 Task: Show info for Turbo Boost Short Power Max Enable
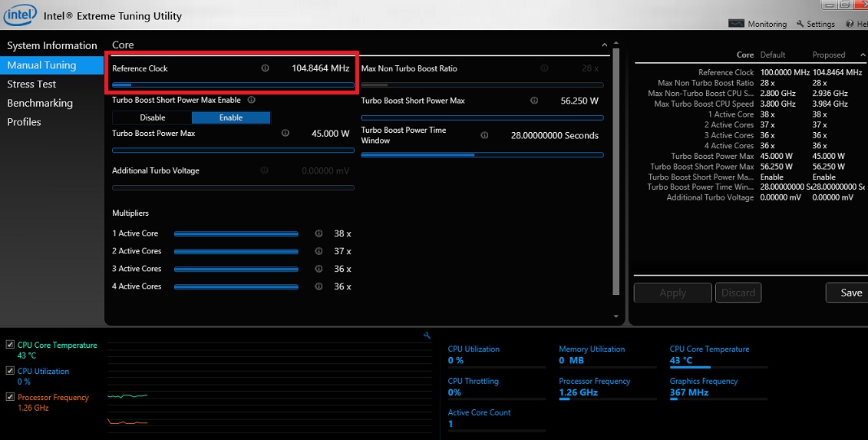click(x=251, y=100)
